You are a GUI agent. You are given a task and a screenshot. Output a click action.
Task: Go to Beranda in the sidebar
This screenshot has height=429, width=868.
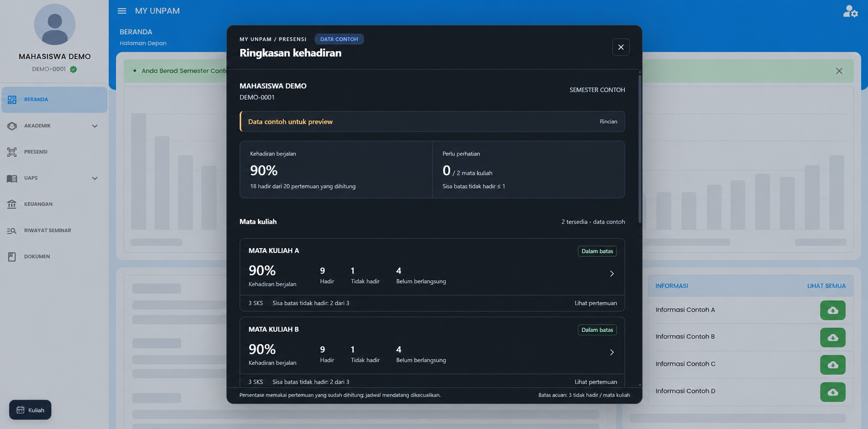click(x=55, y=100)
